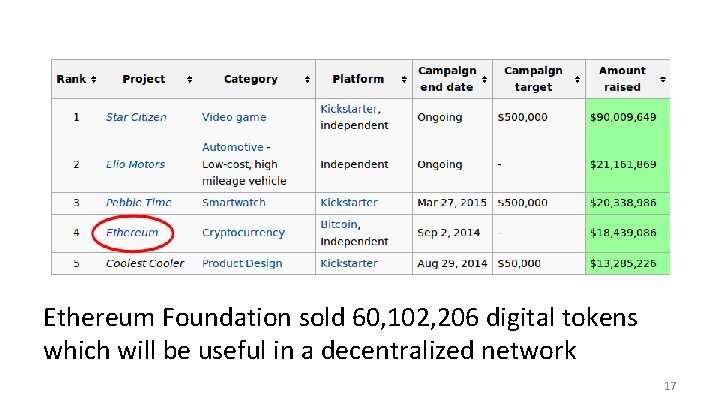Click the Project column sort arrows
Viewport: 720px width, 405px height.
coord(189,79)
